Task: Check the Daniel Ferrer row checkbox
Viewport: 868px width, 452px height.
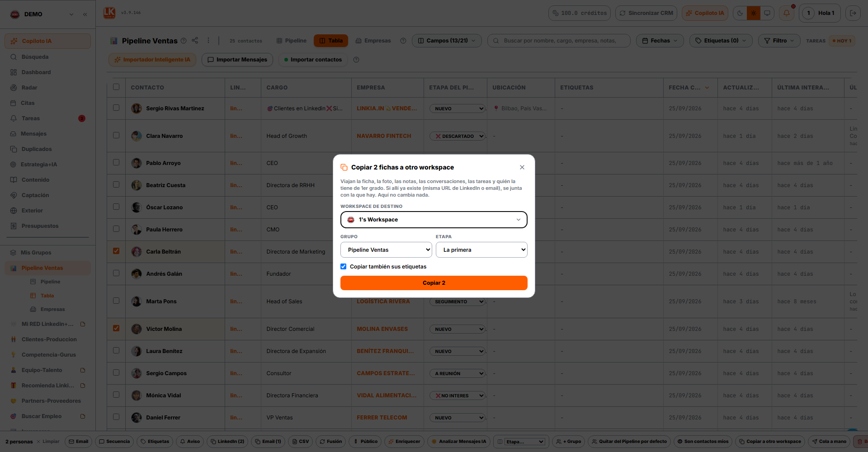Action: 116,417
